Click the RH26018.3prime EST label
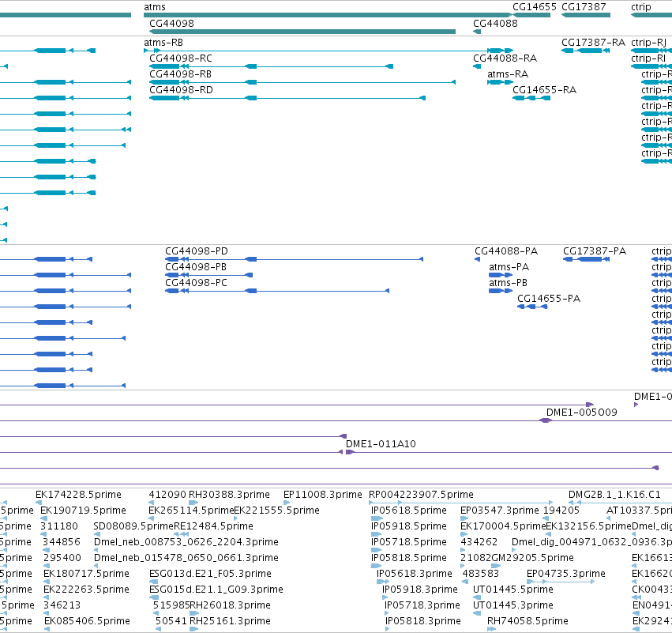The image size is (672, 633). [230, 605]
